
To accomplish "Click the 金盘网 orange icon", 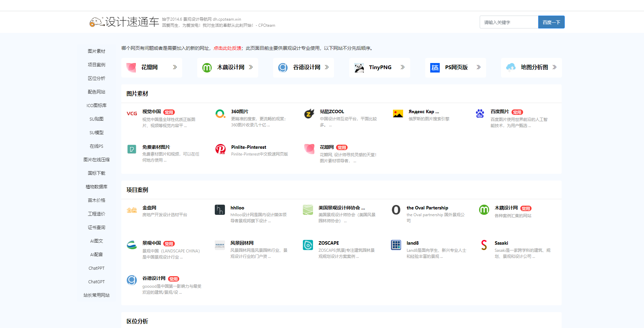I will [x=132, y=210].
